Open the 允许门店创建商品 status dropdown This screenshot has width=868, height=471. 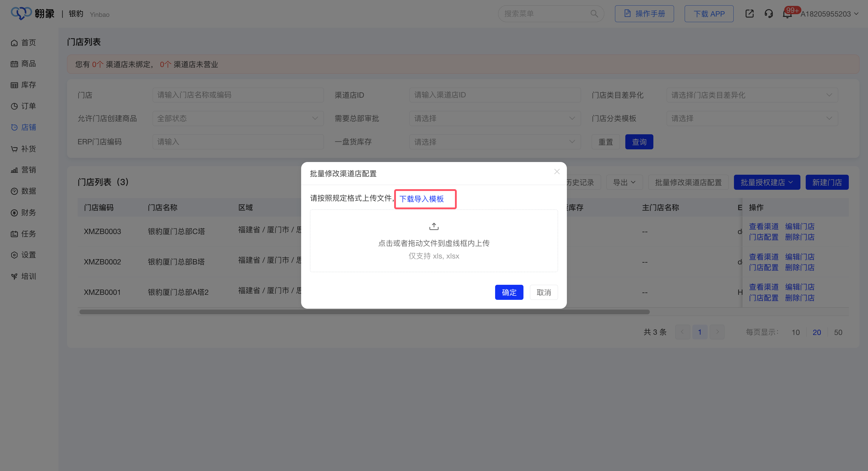(238, 118)
